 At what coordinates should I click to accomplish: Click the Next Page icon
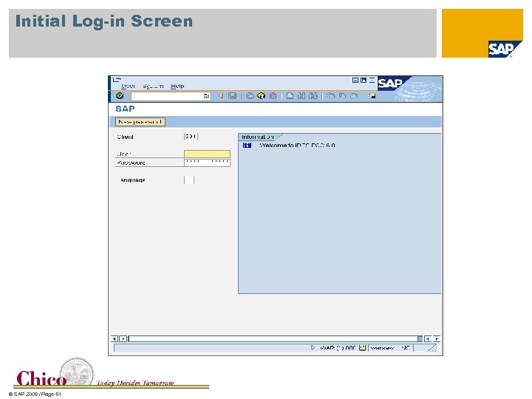click(353, 96)
